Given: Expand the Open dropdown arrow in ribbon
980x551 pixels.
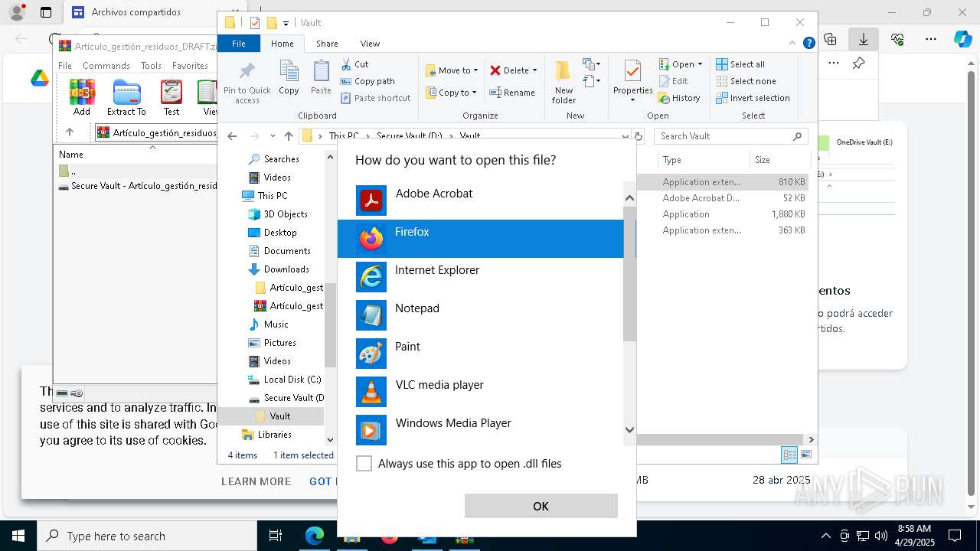Looking at the screenshot, I should click(700, 64).
